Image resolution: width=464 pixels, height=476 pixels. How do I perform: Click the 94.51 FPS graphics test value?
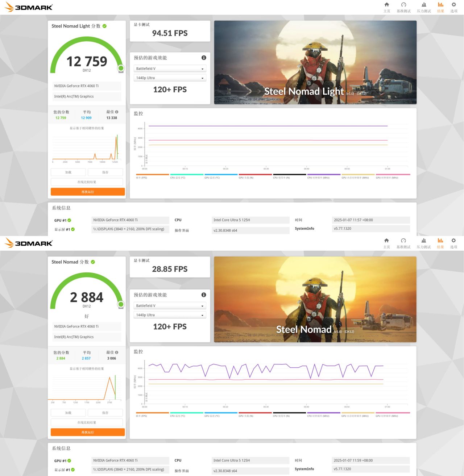tap(170, 33)
